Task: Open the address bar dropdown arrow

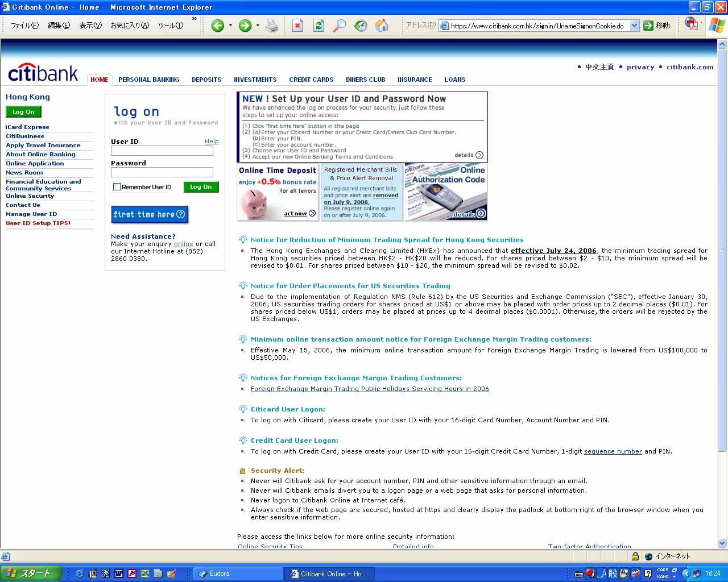Action: (634, 26)
